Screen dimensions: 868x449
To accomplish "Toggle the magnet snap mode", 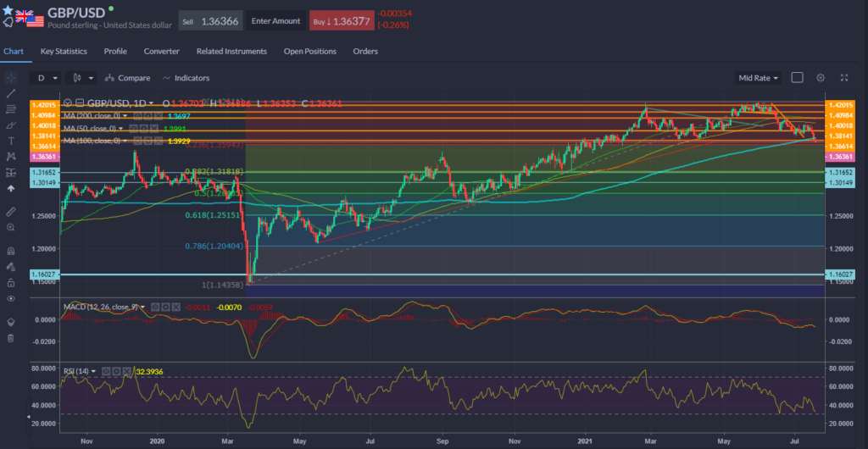I will (10, 252).
